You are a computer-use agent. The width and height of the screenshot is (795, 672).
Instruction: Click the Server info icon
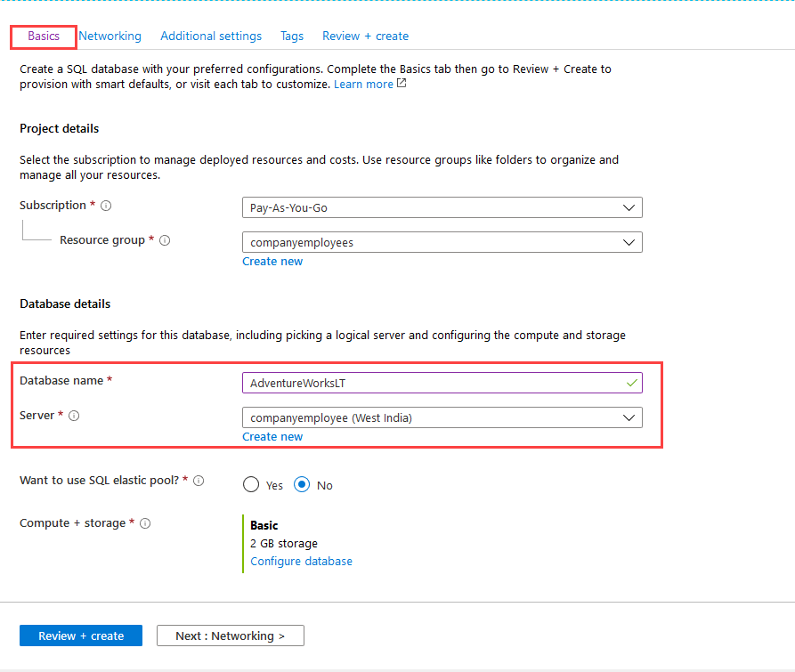pyautogui.click(x=74, y=416)
